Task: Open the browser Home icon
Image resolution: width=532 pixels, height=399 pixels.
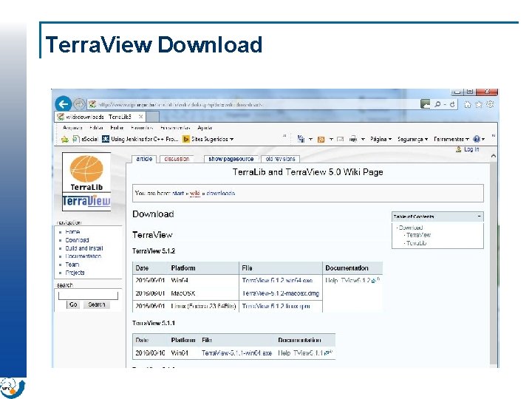Action: [468, 104]
